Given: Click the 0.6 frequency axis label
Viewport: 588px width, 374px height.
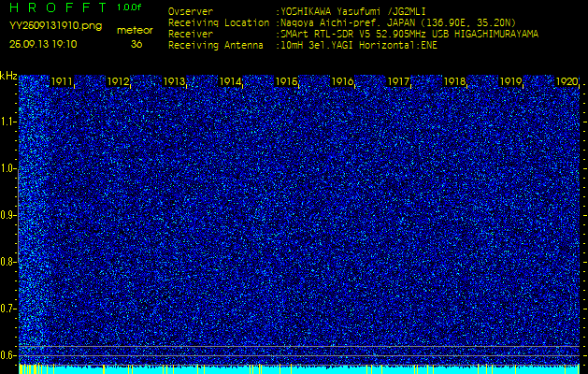Looking at the screenshot, I should click(7, 355).
